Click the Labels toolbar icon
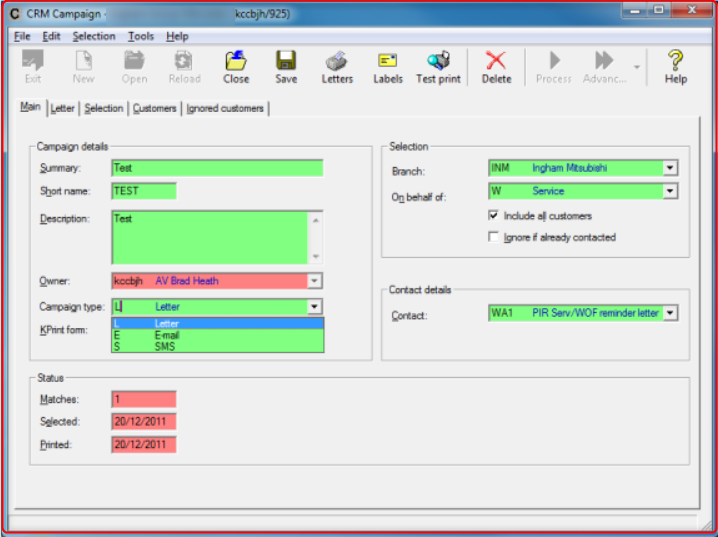The image size is (718, 537). (x=388, y=62)
